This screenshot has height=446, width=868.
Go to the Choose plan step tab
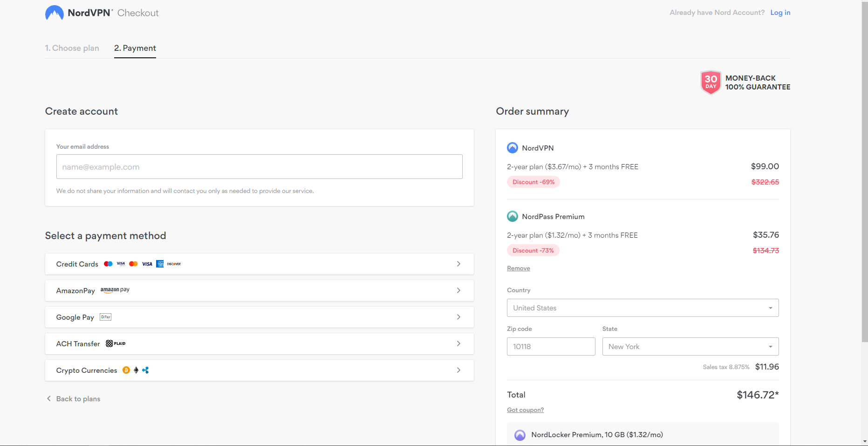coord(72,48)
